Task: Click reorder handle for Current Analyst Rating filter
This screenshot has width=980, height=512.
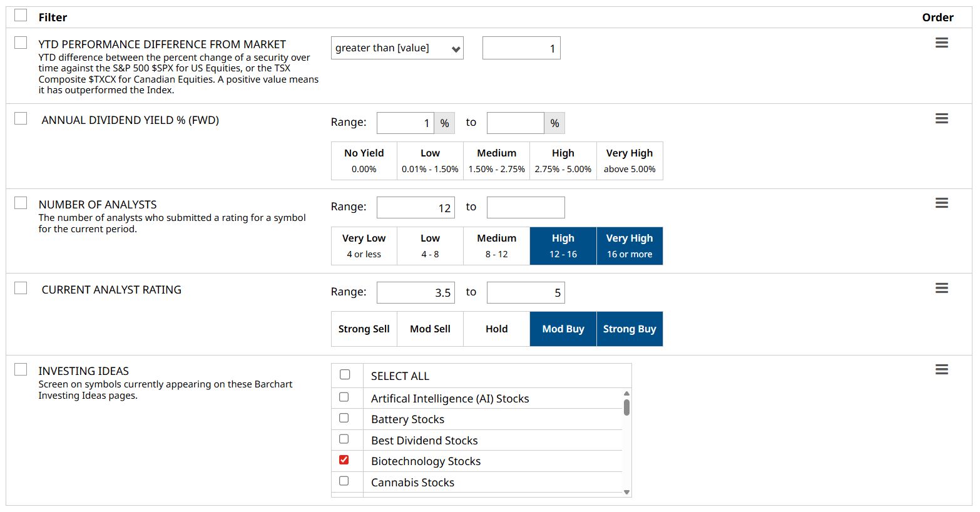Action: point(941,289)
